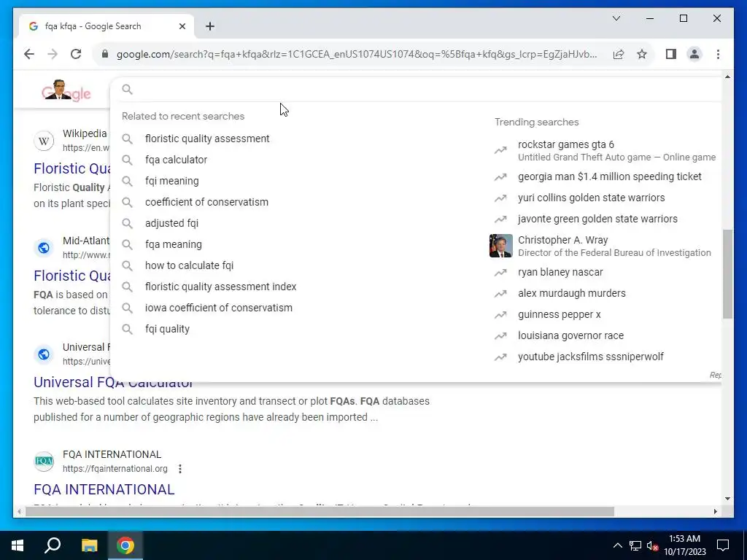
Task: Select suggestion 'floristic quality assessment'
Action: tap(207, 139)
